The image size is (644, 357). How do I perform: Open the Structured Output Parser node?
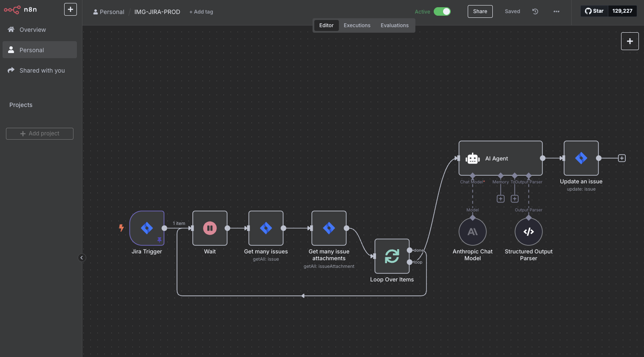[x=528, y=232]
